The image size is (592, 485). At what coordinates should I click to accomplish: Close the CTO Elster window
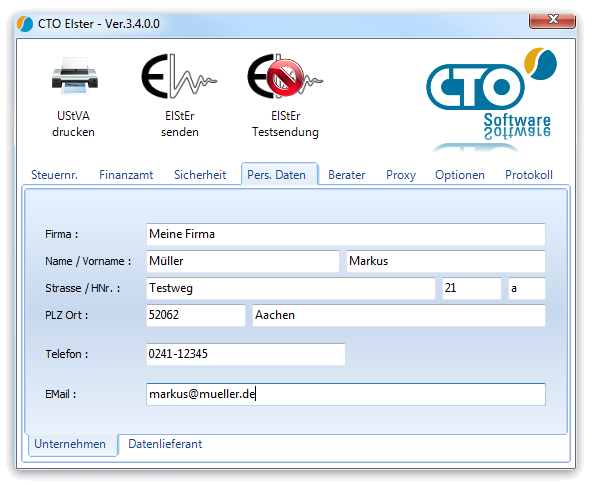tap(552, 20)
